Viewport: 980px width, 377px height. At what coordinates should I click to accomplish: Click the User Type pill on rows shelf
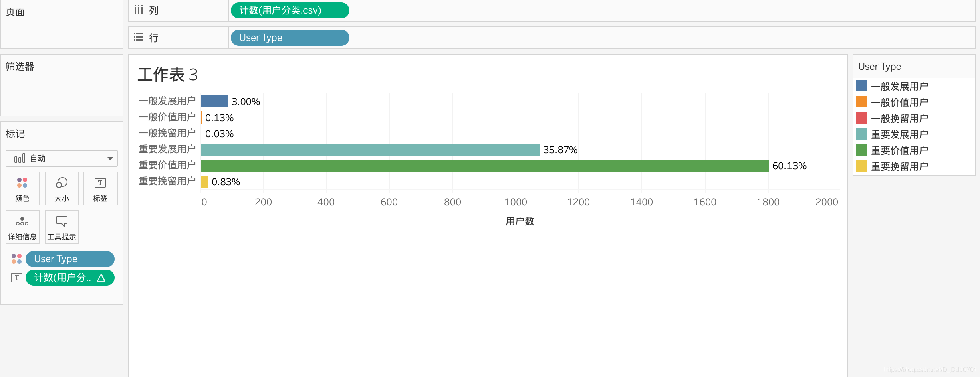click(290, 38)
